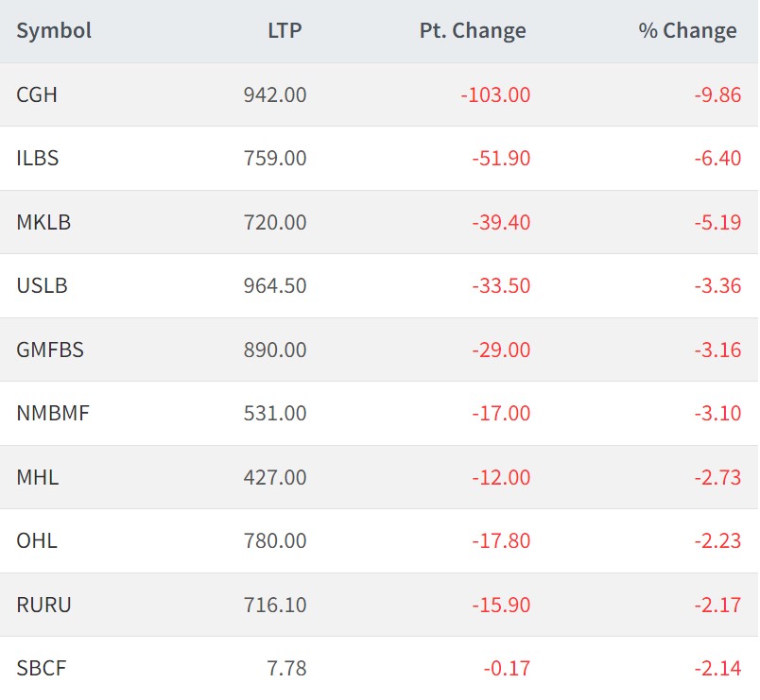760x700 pixels.
Task: Select the ILBS symbol
Action: click(38, 158)
